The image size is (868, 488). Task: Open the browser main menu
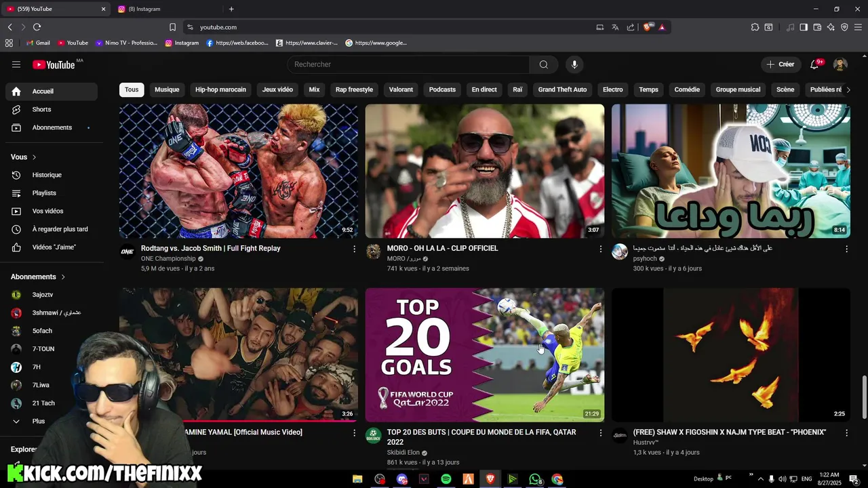(x=859, y=27)
